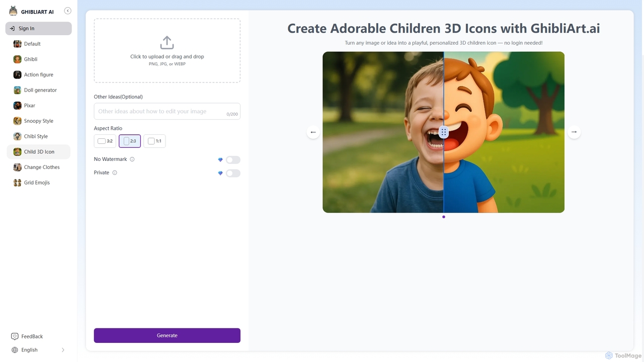Click the purple Generate button
This screenshot has height=362, width=644.
click(167, 335)
